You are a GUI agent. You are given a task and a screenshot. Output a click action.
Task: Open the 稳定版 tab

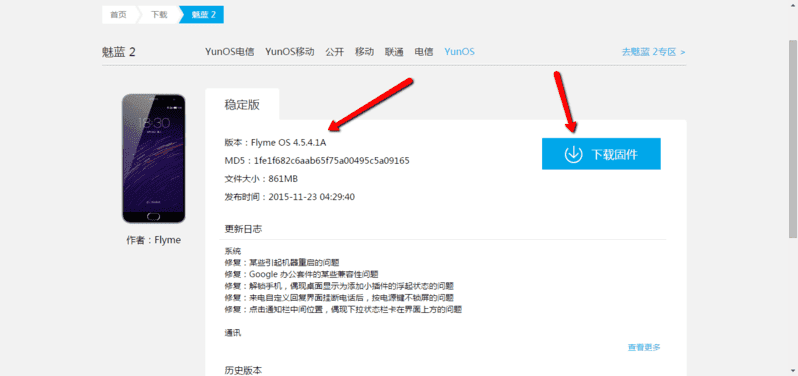[242, 105]
